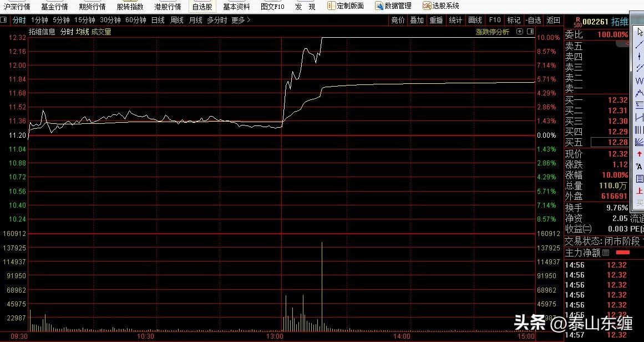Viewport: 644px width, 342px height.
Task: Click the 统计 statistics button
Action: point(455,20)
